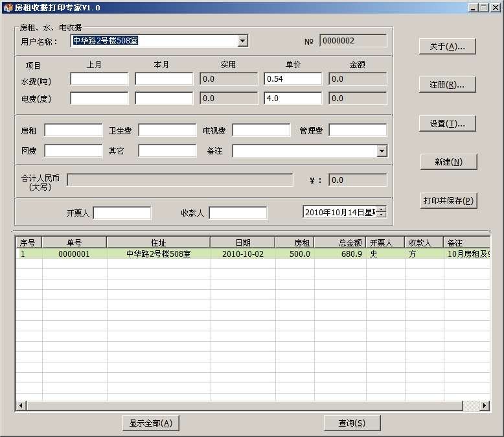Click the 网费 input field
The width and height of the screenshot is (504, 437).
click(73, 150)
